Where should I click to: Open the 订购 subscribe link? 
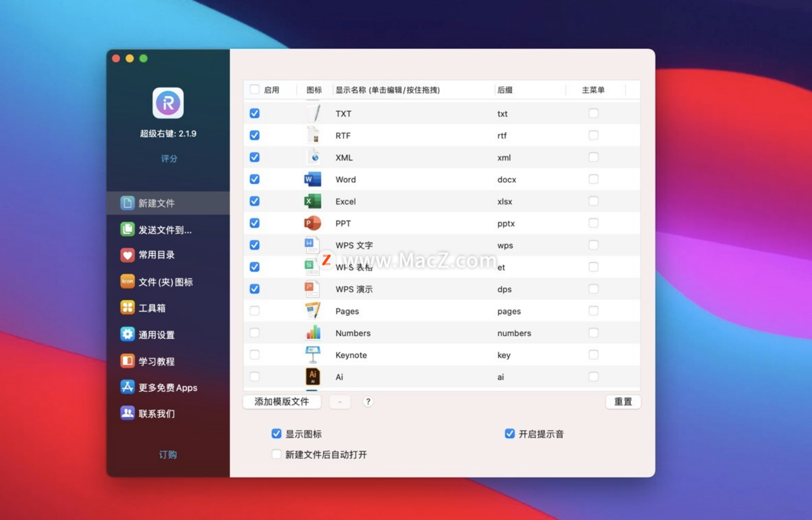point(168,454)
